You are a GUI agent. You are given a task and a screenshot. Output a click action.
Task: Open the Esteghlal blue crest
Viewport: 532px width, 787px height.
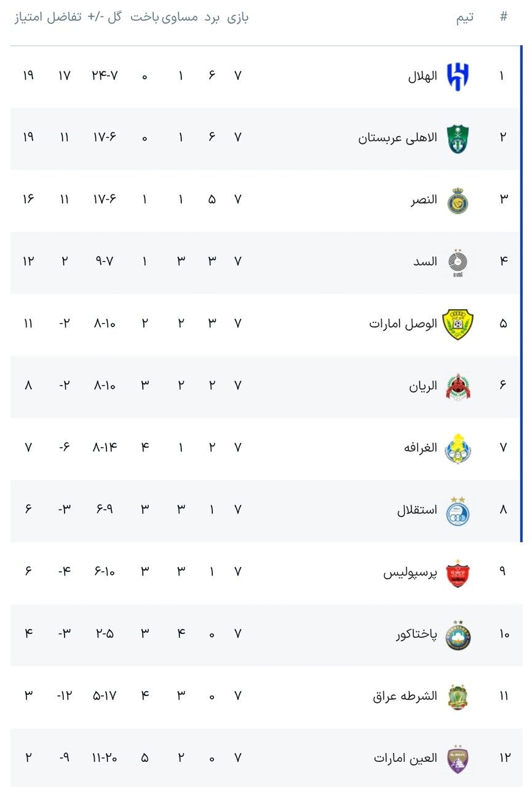[458, 511]
